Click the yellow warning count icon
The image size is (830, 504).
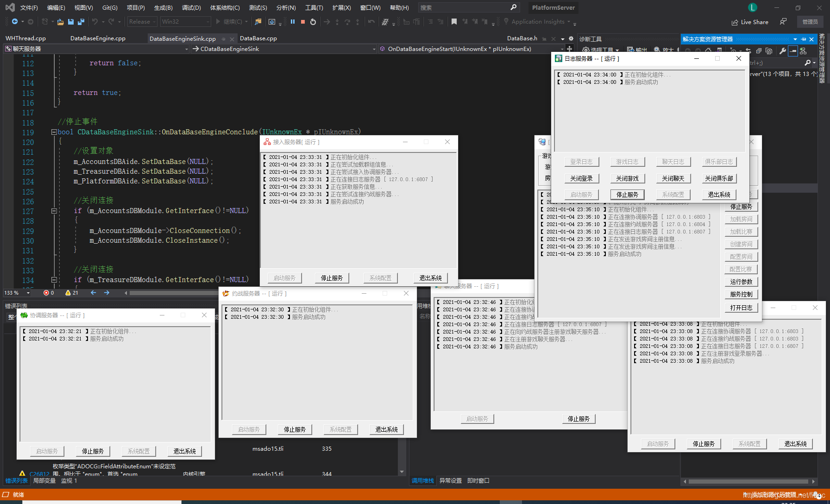pyautogui.click(x=68, y=293)
